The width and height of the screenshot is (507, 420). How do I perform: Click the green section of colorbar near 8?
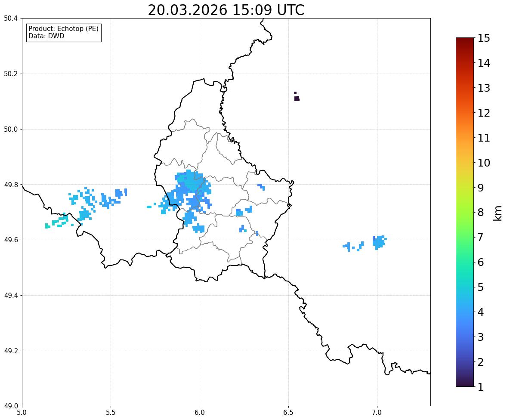(x=465, y=213)
